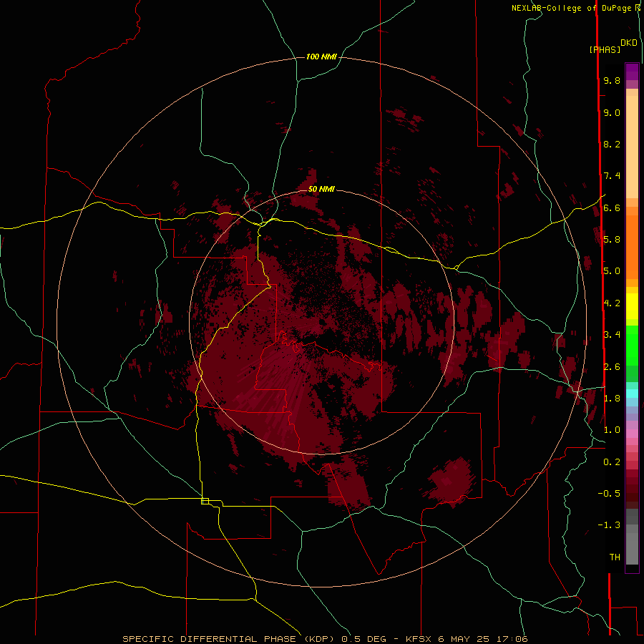Click the [PHAS] legend label
Image resolution: width=644 pixels, height=644 pixels.
point(605,49)
